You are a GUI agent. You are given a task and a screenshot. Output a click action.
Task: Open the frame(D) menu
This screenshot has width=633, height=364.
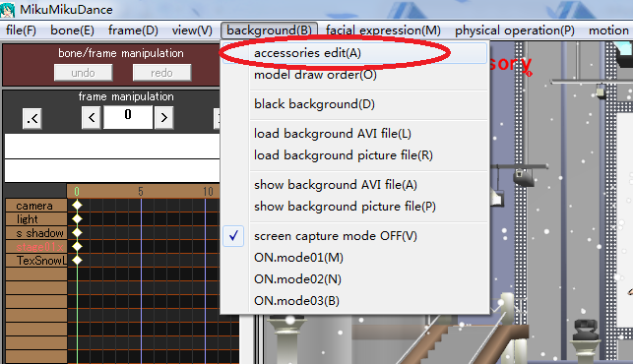133,30
